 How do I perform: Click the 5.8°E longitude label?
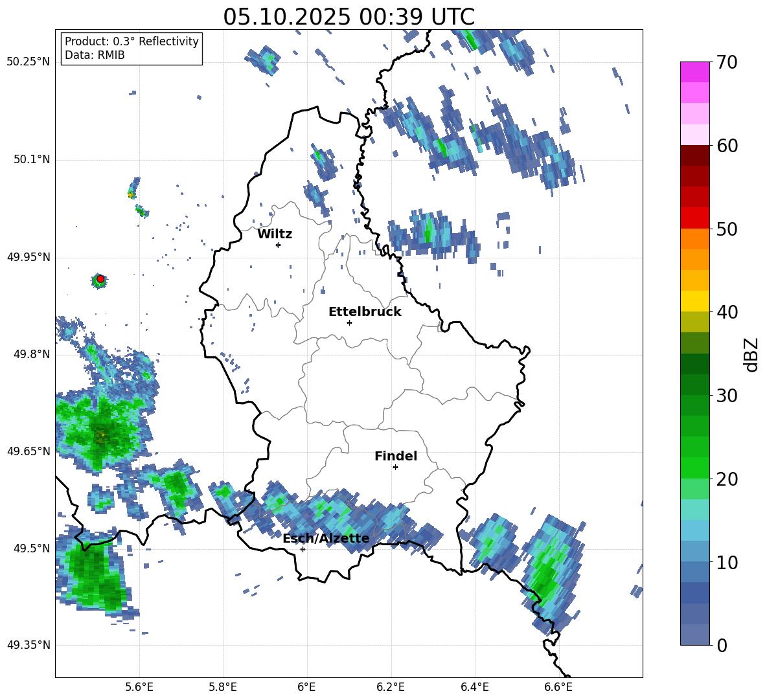point(223,687)
